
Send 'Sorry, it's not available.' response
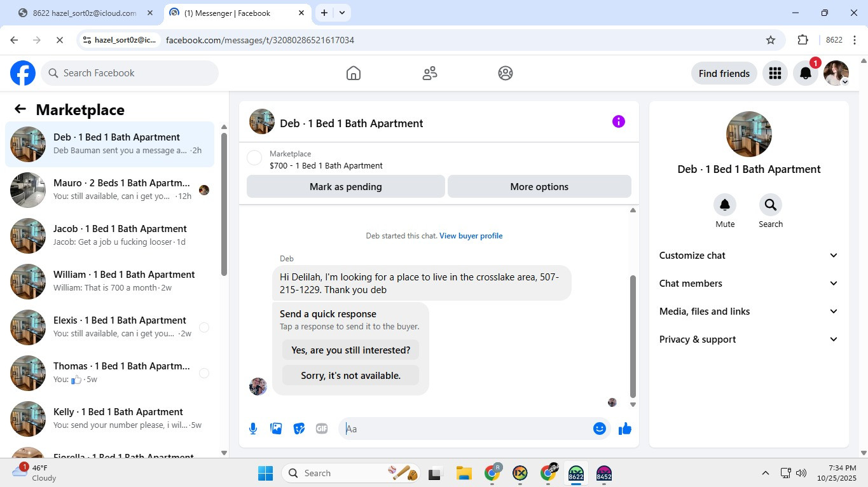pyautogui.click(x=350, y=376)
